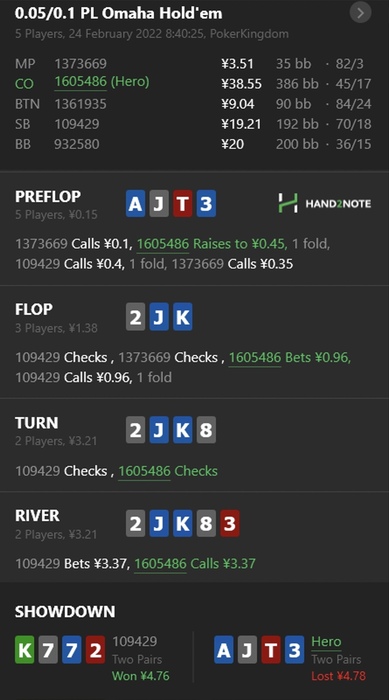Select the red T card in preflop hand
This screenshot has width=389, height=700.
point(182,204)
